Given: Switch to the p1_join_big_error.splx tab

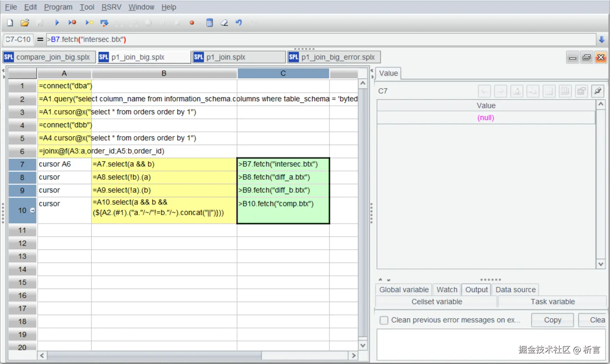Looking at the screenshot, I should (334, 57).
